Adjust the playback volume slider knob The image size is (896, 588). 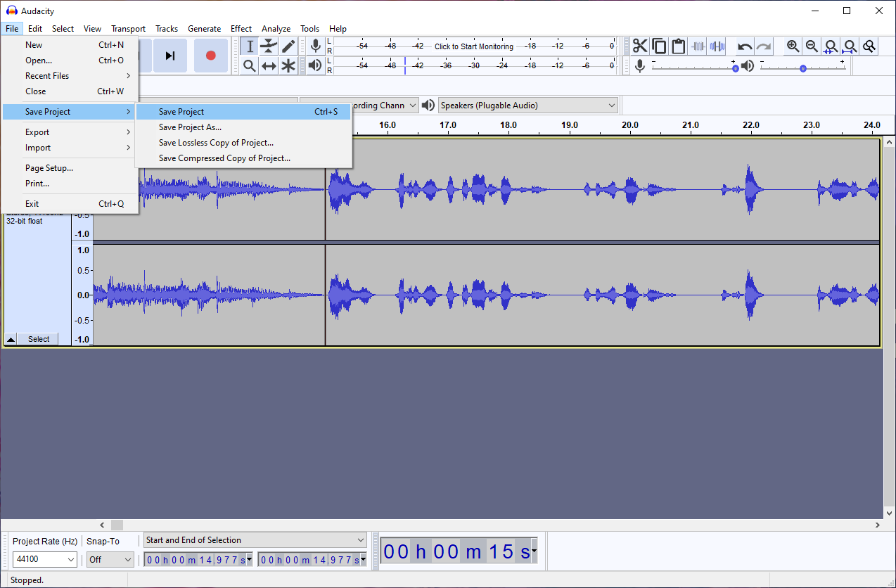(802, 68)
